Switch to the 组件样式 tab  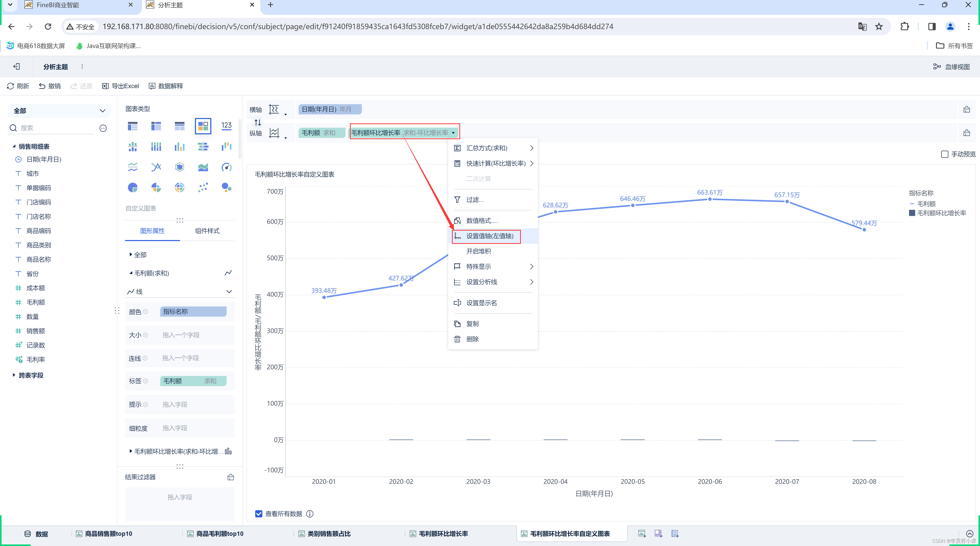(x=207, y=231)
